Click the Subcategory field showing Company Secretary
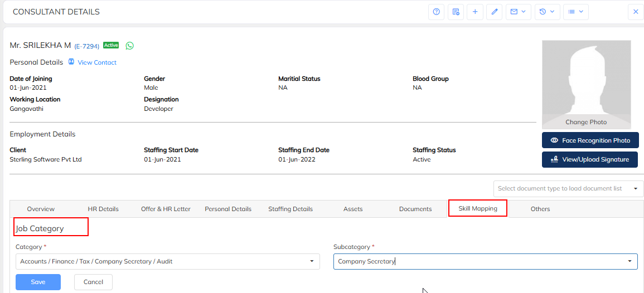The width and height of the screenshot is (644, 293). tap(485, 261)
